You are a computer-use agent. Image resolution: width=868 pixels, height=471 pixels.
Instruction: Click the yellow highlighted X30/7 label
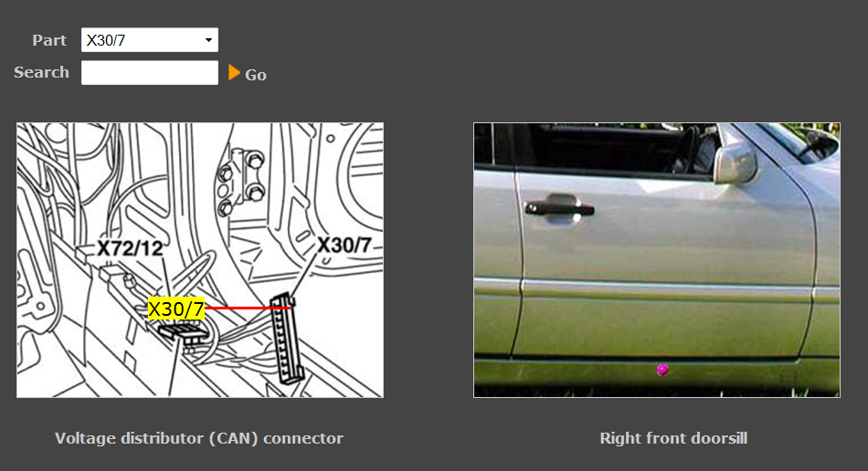(x=176, y=309)
